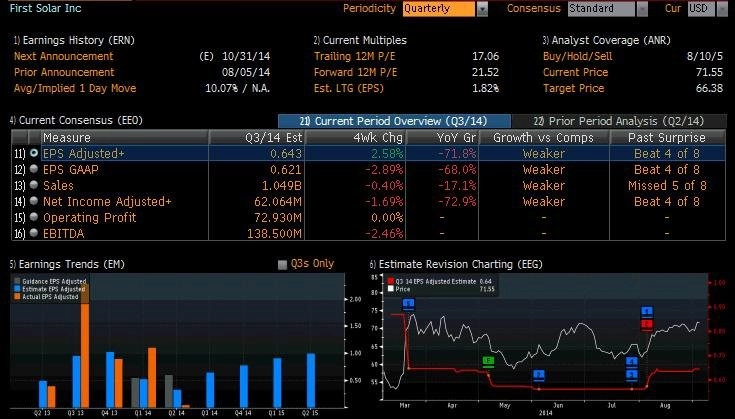Click the 4Wk Chg column header

[355, 137]
